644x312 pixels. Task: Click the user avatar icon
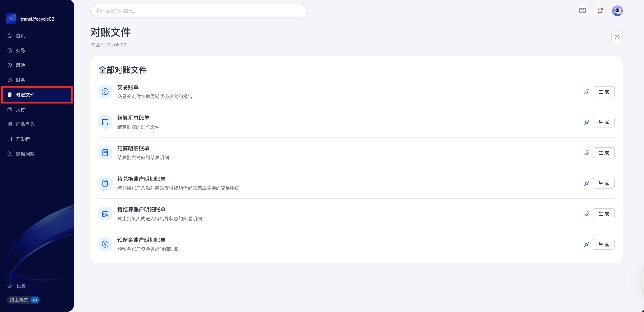pyautogui.click(x=617, y=11)
